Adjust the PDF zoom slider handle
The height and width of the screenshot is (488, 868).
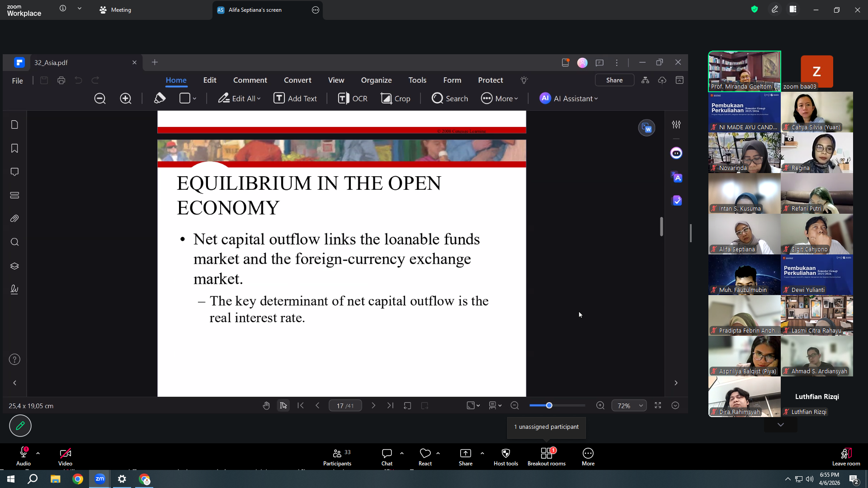(x=549, y=406)
